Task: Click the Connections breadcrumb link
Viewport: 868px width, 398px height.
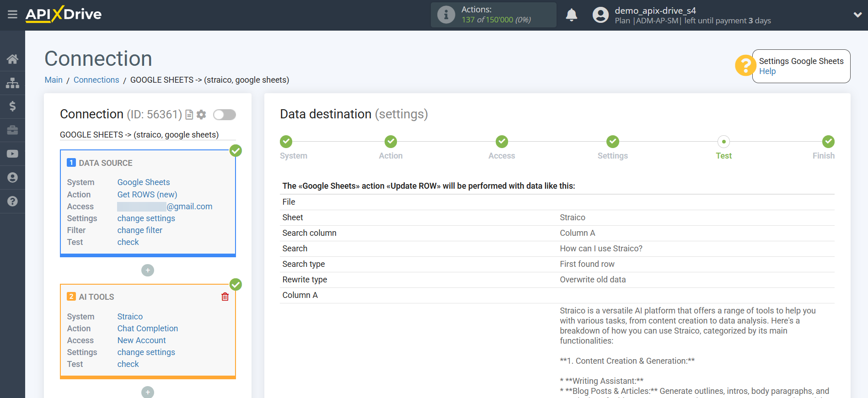Action: (x=96, y=80)
